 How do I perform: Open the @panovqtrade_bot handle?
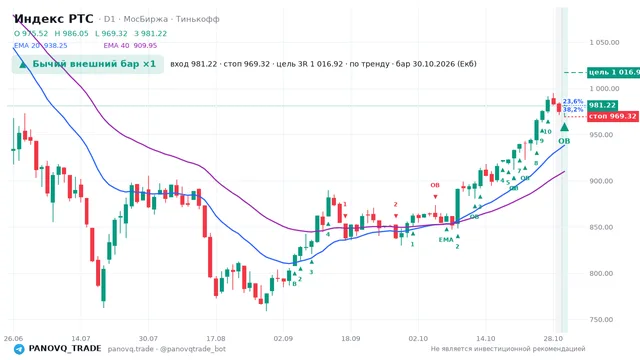(193, 349)
